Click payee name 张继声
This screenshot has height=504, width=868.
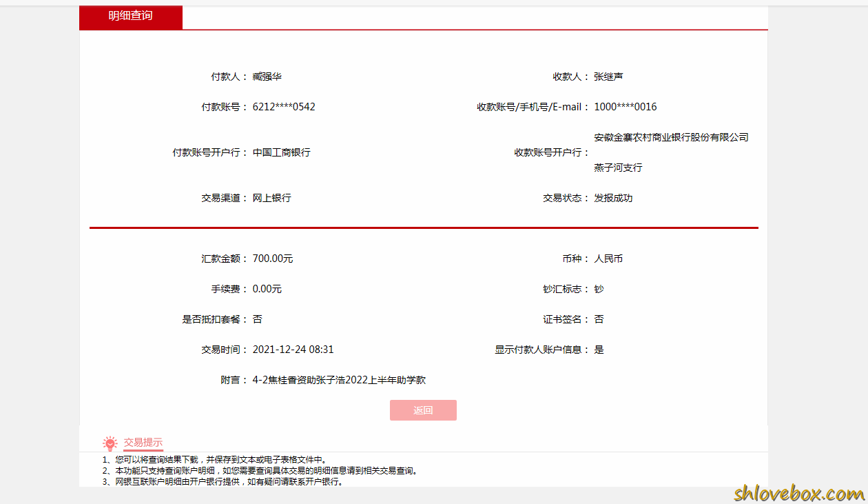point(609,77)
